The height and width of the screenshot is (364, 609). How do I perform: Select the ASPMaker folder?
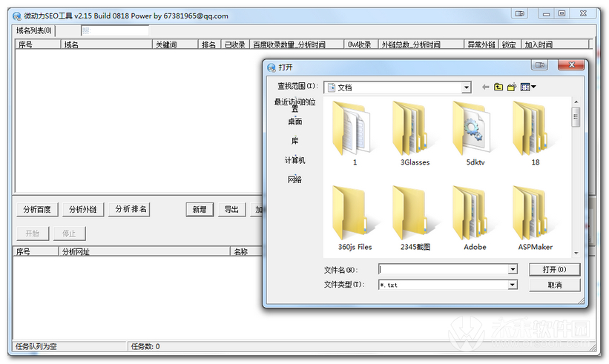[534, 216]
